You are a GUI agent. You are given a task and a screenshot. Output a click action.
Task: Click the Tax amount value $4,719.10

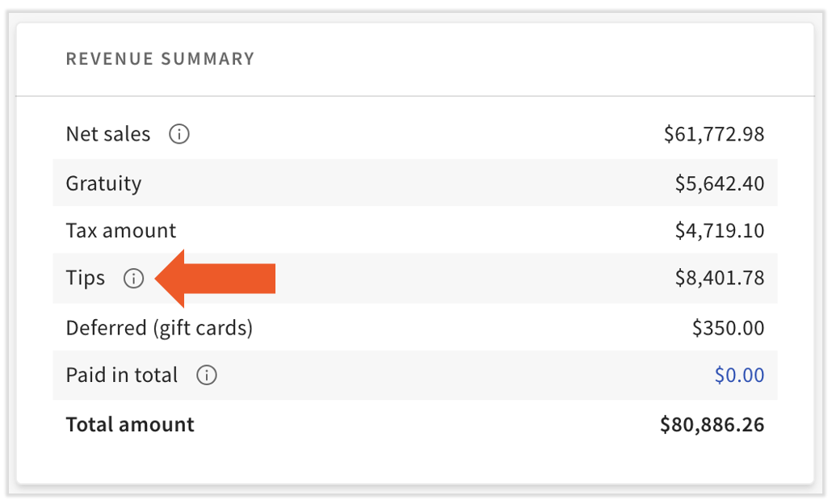tap(720, 230)
